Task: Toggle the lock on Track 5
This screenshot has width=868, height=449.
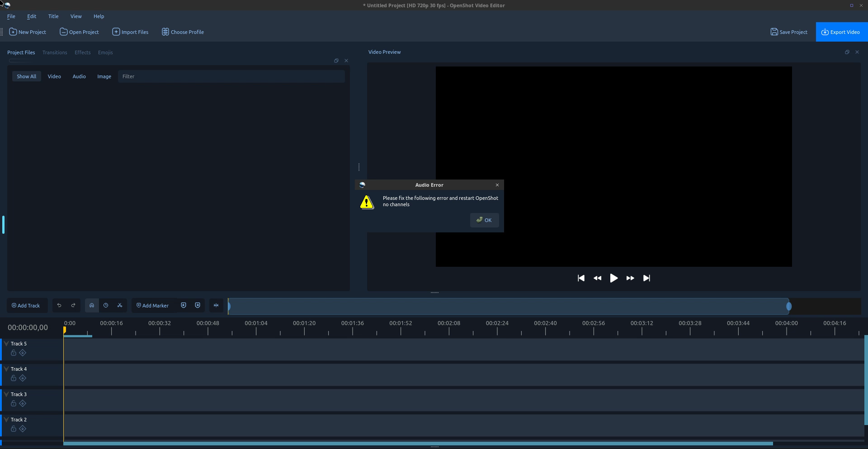Action: pos(14,353)
